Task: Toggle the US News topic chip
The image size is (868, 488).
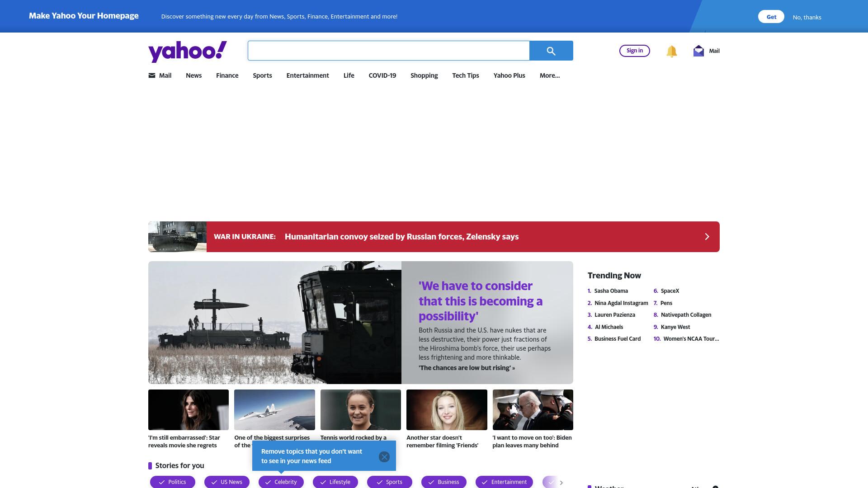Action: pyautogui.click(x=227, y=482)
